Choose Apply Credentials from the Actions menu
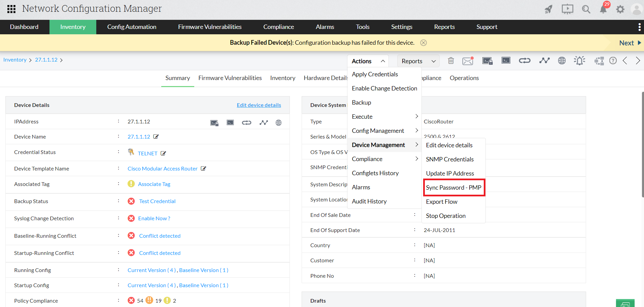The height and width of the screenshot is (307, 644). pos(375,74)
